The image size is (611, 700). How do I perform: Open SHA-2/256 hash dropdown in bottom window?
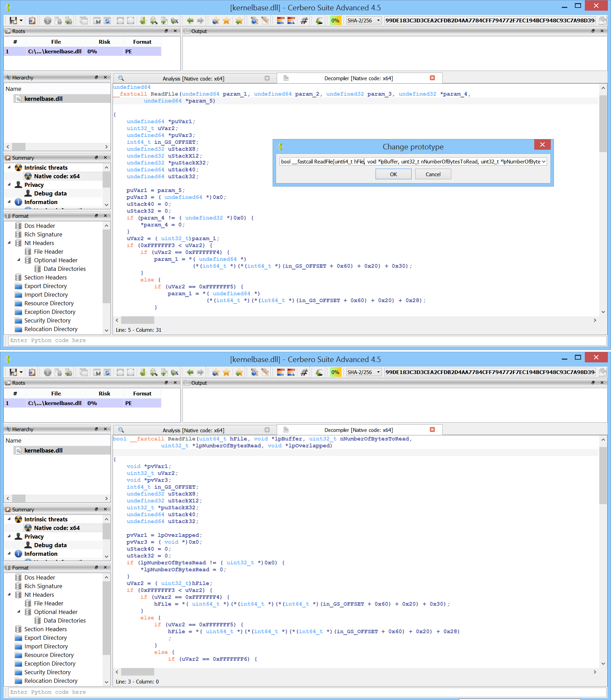pyautogui.click(x=364, y=372)
